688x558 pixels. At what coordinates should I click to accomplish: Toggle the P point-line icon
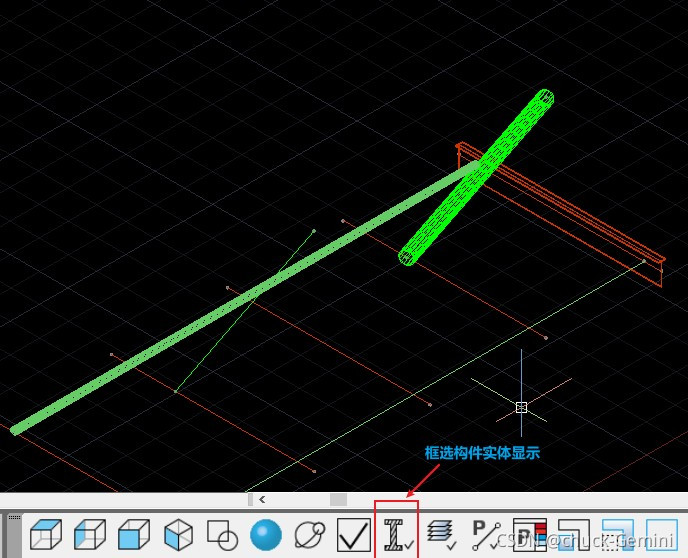coord(485,535)
